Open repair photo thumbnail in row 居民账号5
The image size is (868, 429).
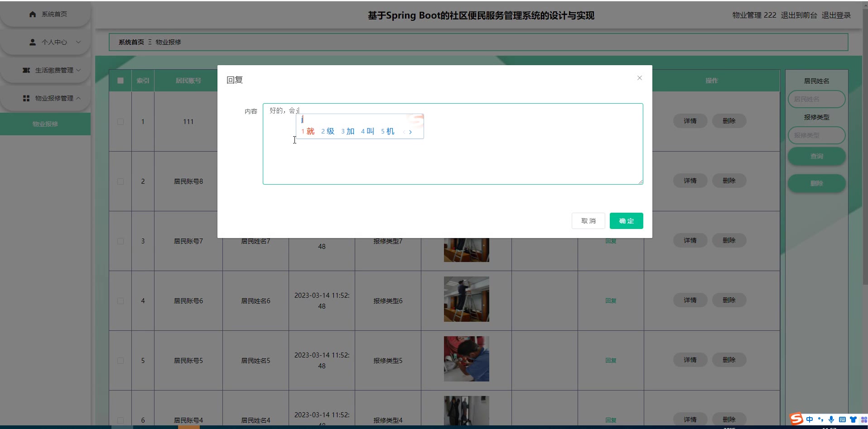click(466, 359)
